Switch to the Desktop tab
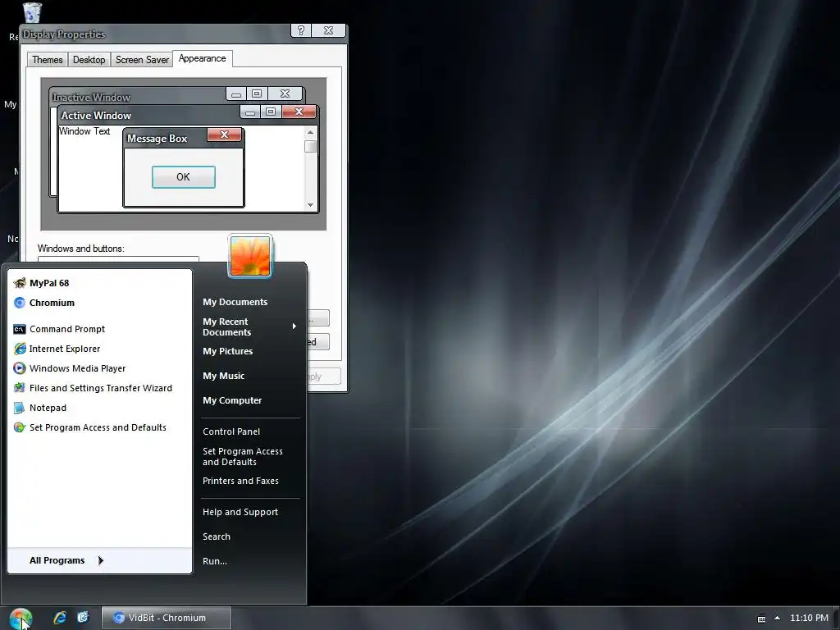The image size is (840, 630). click(x=89, y=59)
